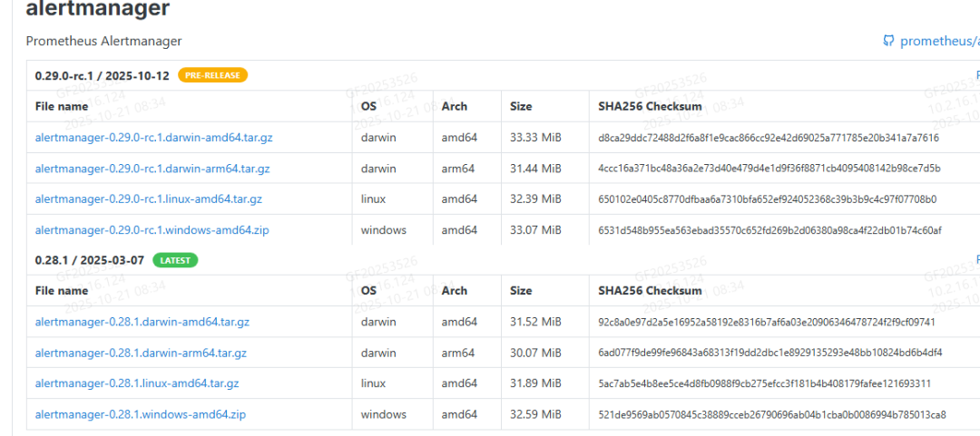
Task: Click the Prometheus Alertmanager description text
Action: pos(103,41)
